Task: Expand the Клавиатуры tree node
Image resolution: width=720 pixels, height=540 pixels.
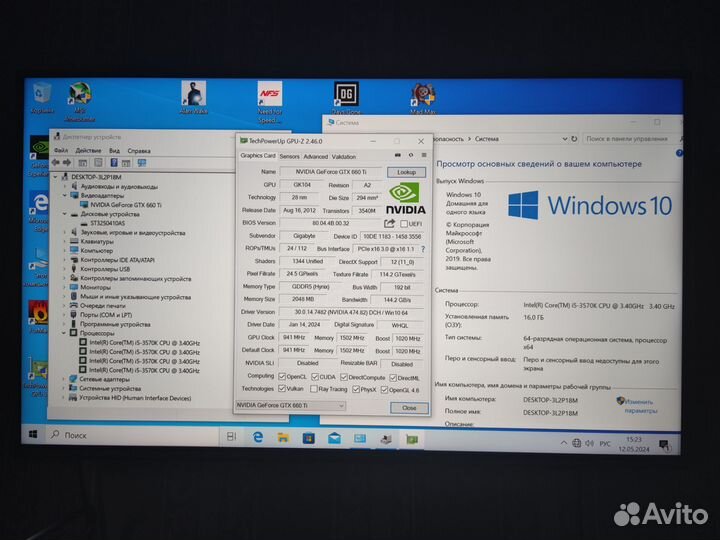Action: click(65, 242)
